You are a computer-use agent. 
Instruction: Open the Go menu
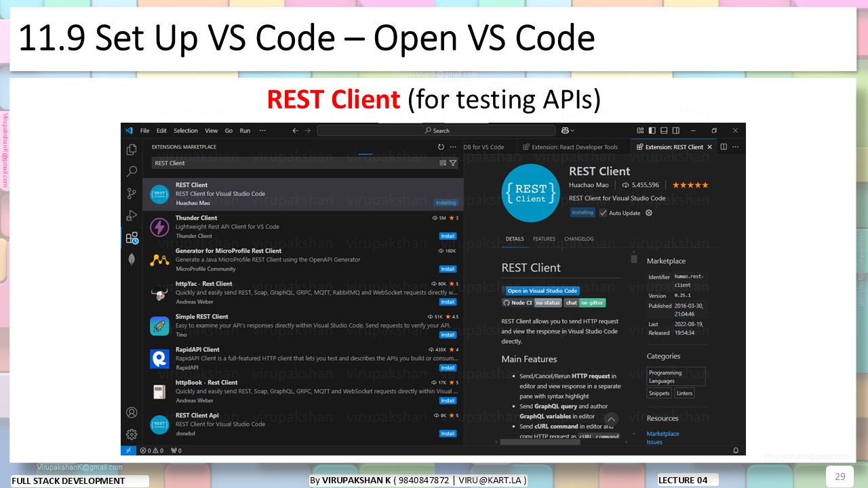(x=229, y=131)
